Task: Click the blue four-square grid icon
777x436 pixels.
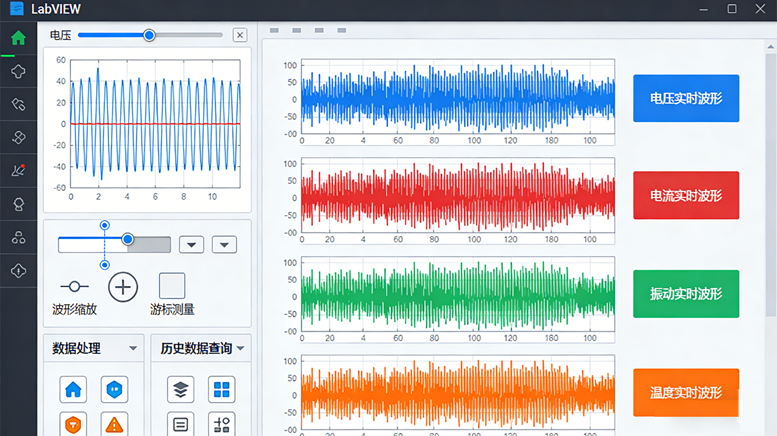Action: (x=221, y=389)
